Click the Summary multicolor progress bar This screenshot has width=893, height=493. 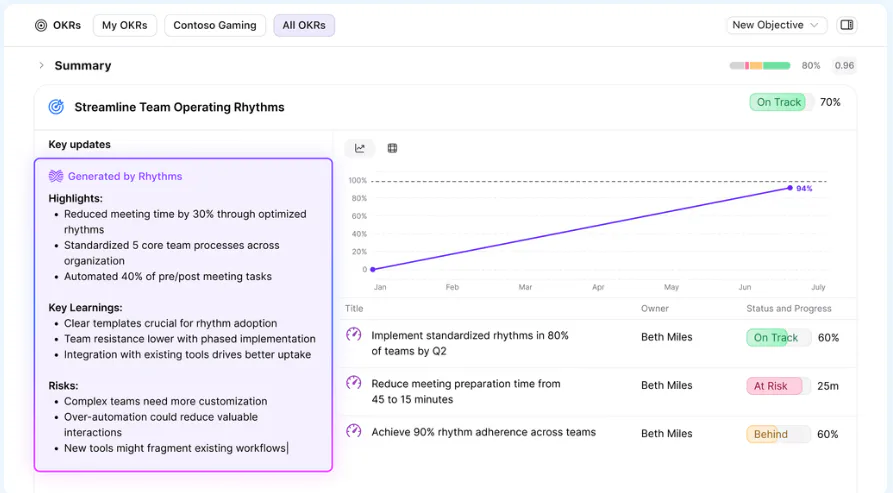[760, 65]
